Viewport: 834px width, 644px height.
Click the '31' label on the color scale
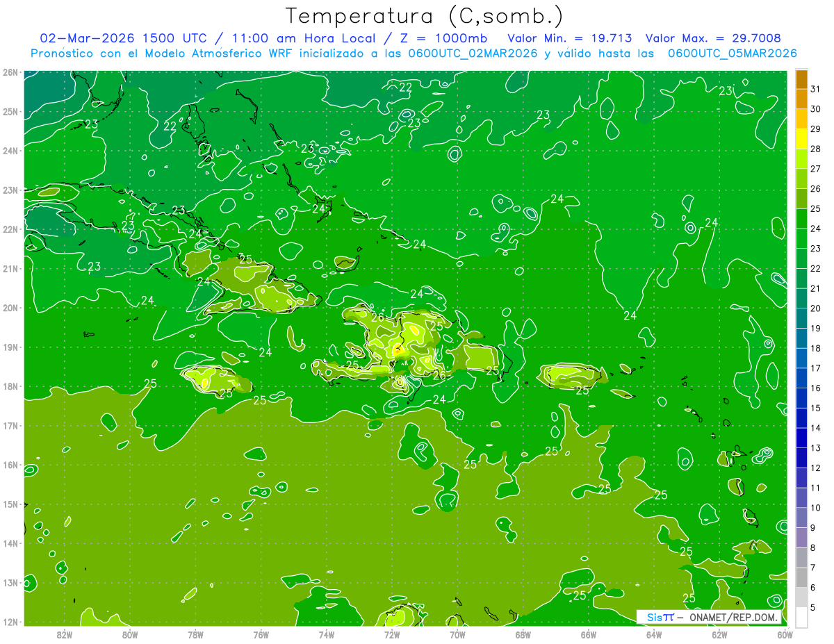click(x=816, y=89)
